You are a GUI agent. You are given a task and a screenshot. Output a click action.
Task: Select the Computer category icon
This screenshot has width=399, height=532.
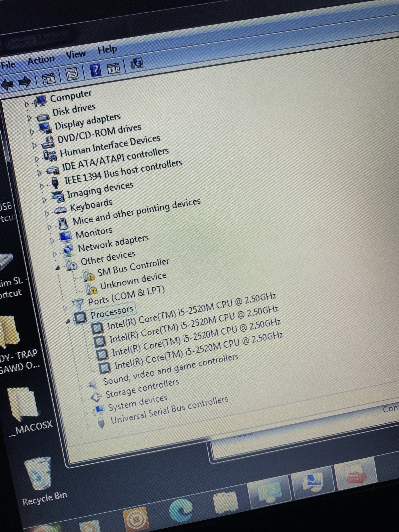coord(41,100)
